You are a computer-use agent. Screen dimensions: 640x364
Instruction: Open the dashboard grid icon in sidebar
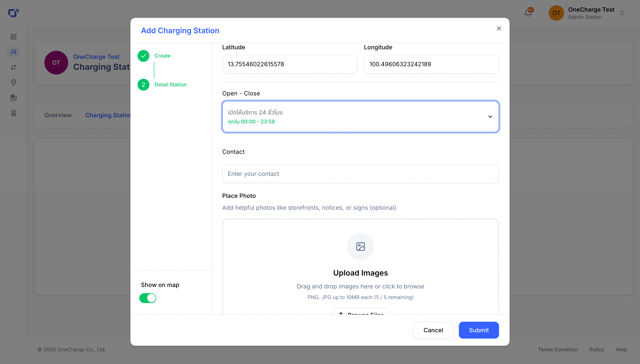[14, 37]
